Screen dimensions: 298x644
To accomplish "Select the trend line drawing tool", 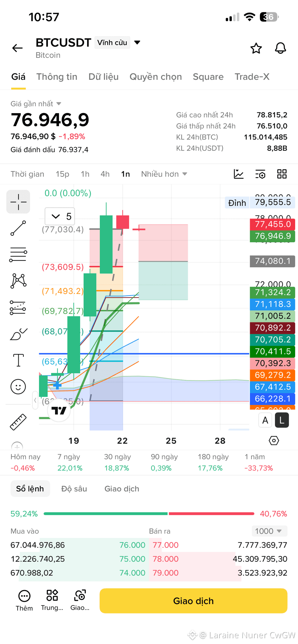I will (x=18, y=228).
